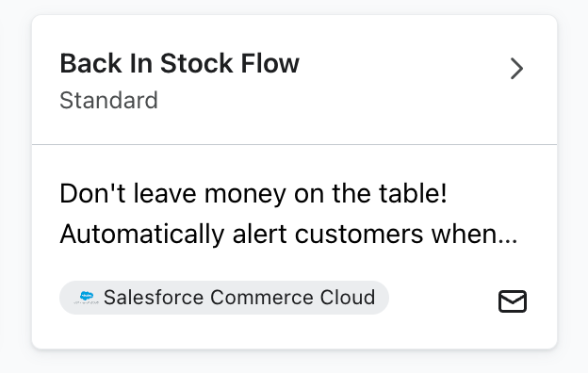Click the "Automatically alert customers when..." line
Screen dimensions: 588x373
coord(288,235)
